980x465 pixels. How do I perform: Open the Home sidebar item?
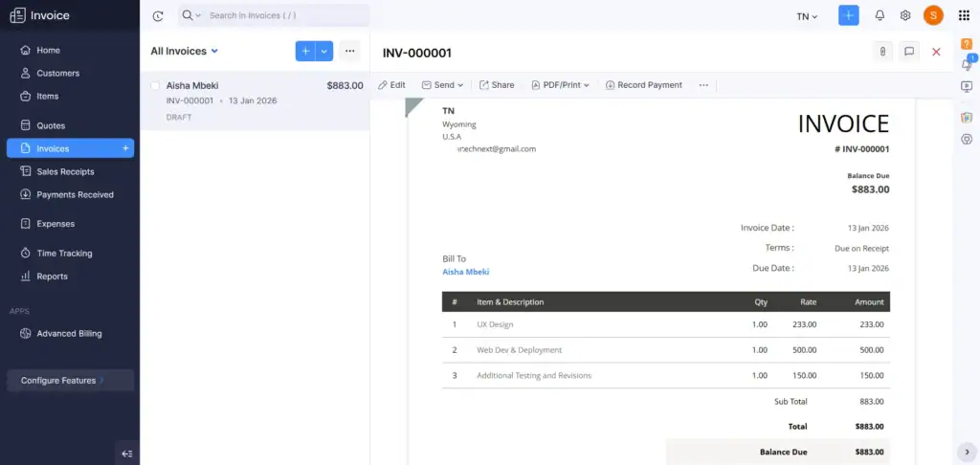click(70, 50)
